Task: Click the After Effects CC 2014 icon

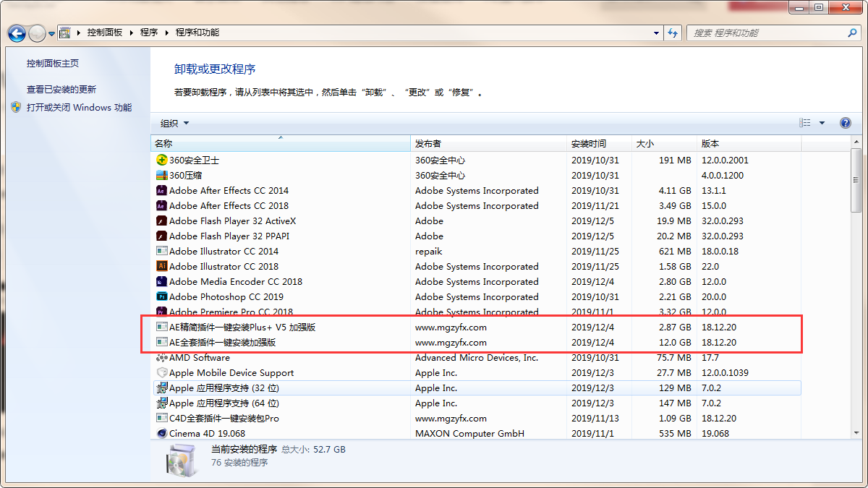Action: (x=162, y=190)
